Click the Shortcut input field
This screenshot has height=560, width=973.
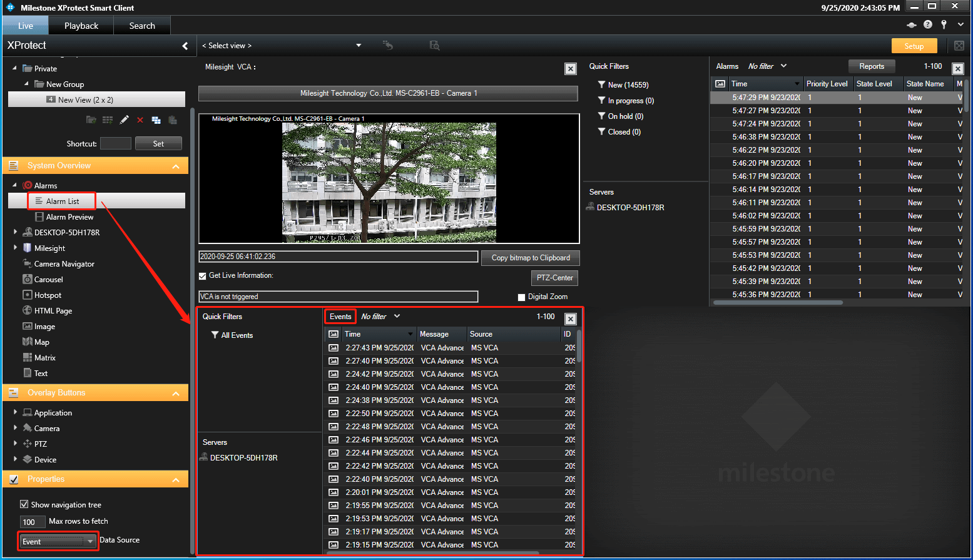click(116, 143)
